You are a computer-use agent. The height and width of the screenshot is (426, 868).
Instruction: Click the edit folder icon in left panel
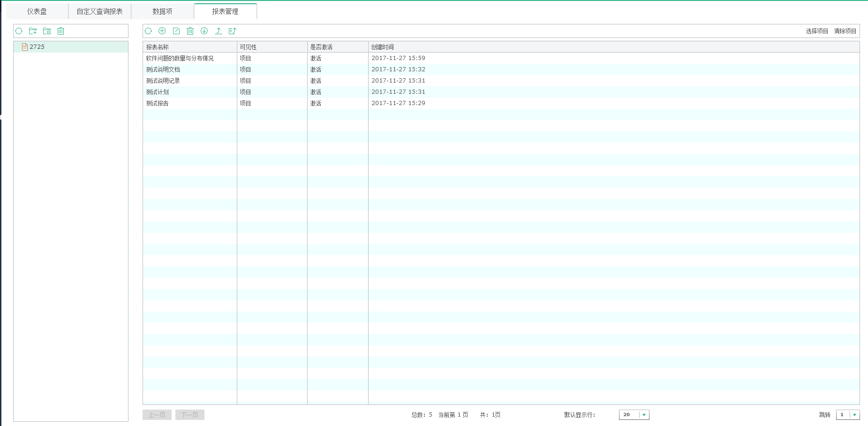point(47,31)
